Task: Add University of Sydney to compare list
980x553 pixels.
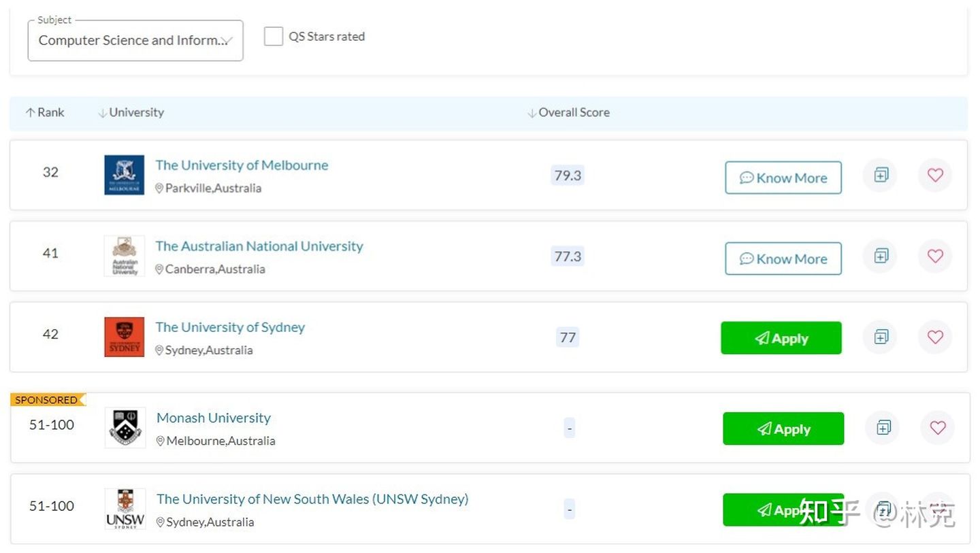Action: pos(881,337)
